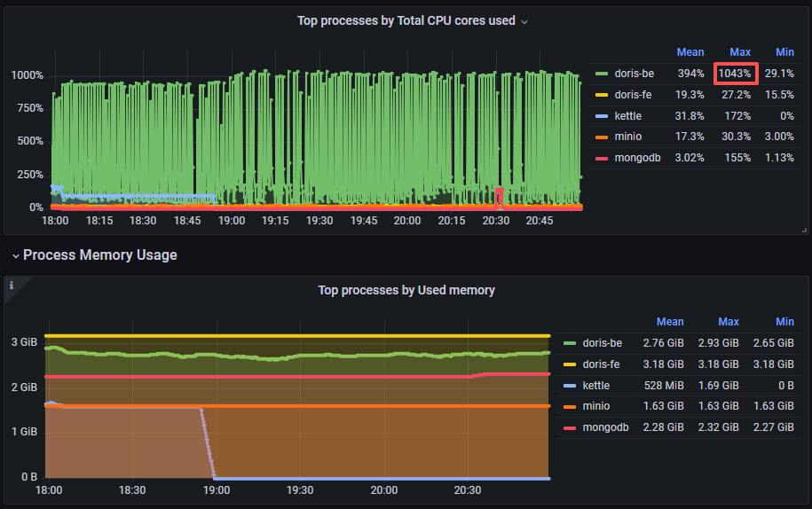This screenshot has width=812, height=509.
Task: Click the orange minio color swatch in CPU legend
Action: click(602, 137)
